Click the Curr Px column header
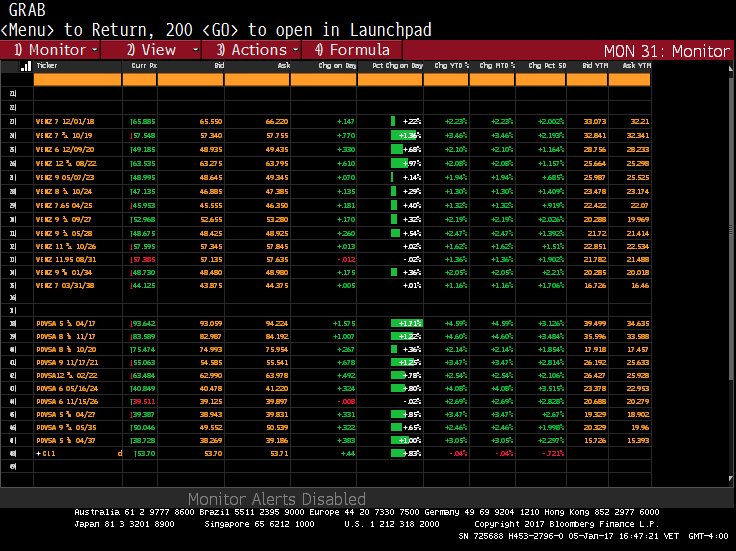The height and width of the screenshot is (551, 736). pyautogui.click(x=144, y=66)
